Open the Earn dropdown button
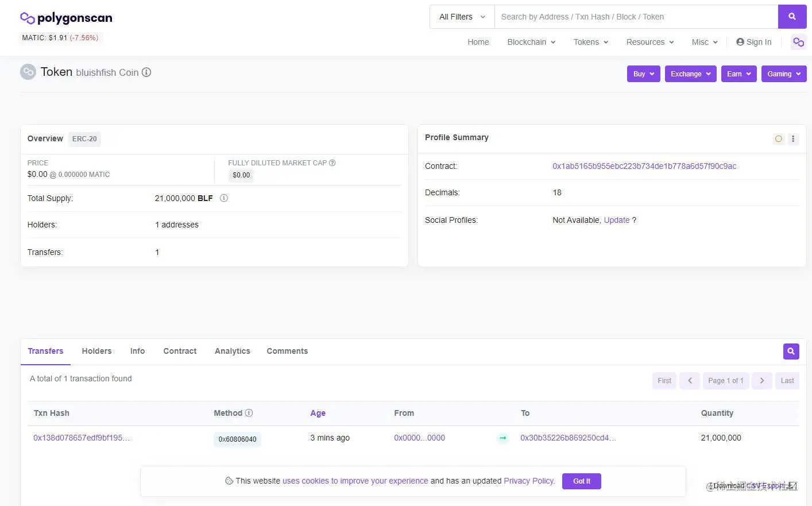 pyautogui.click(x=739, y=74)
